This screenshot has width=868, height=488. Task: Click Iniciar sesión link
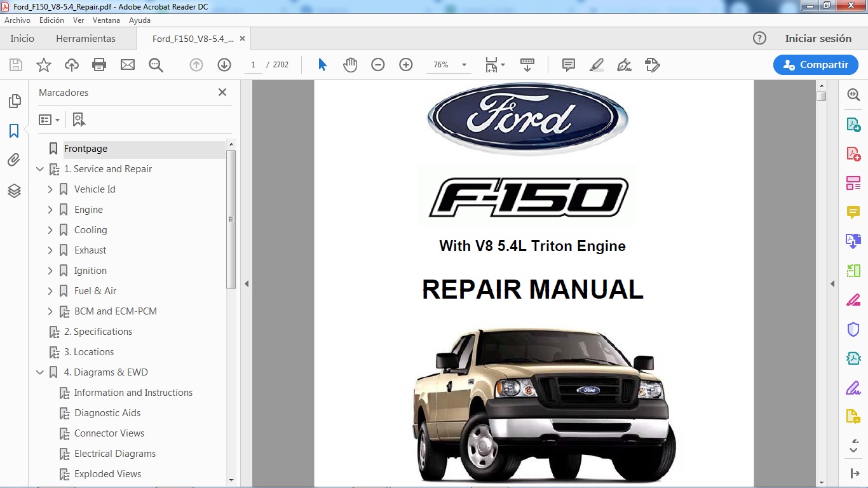[818, 39]
